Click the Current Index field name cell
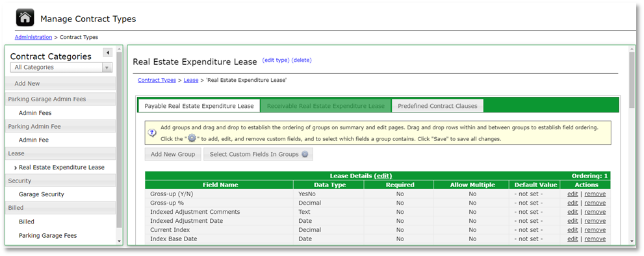Viewport: 644px width, 256px height. coord(219,230)
